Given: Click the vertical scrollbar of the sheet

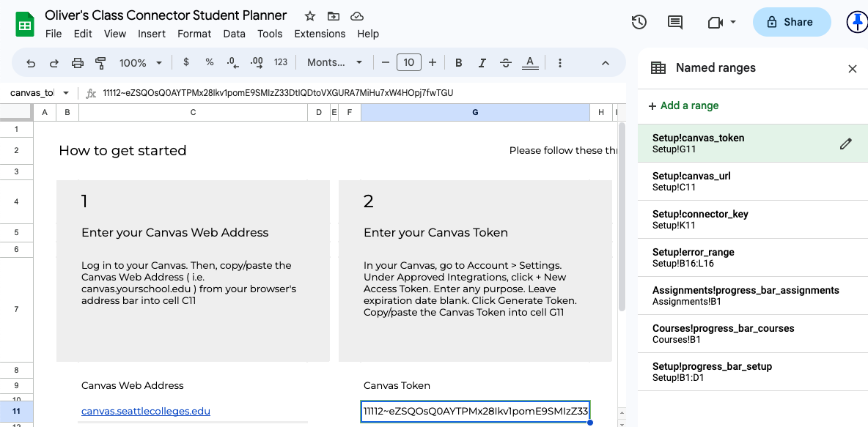Looking at the screenshot, I should pos(622,216).
